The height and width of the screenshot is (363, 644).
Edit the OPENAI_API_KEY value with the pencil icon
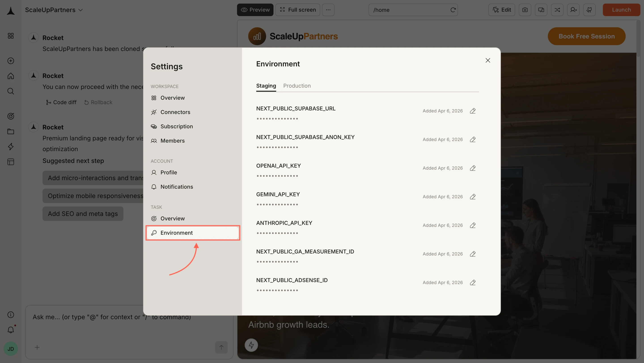[x=473, y=168]
